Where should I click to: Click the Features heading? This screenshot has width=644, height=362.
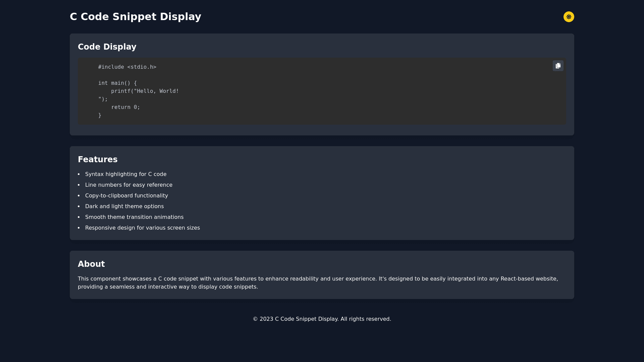point(98,159)
